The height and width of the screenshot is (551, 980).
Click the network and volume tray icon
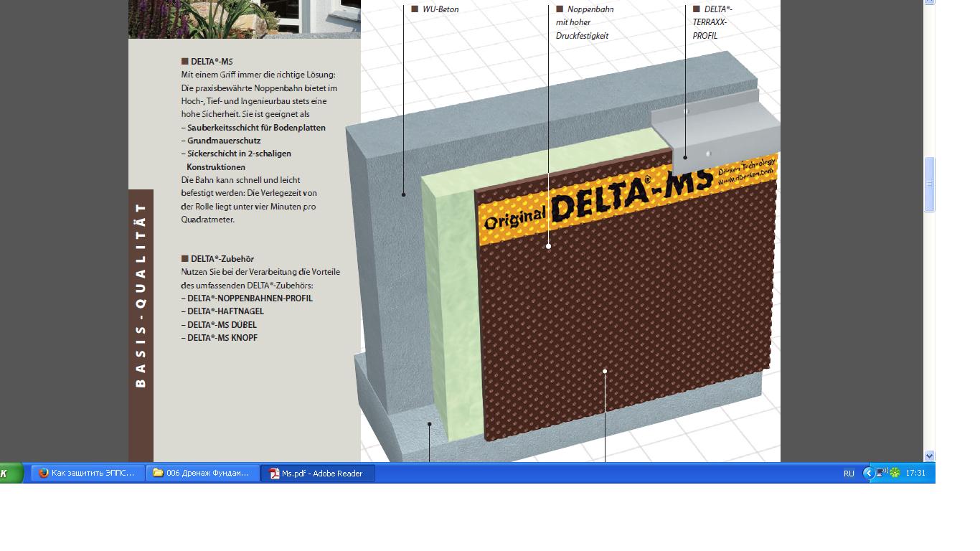click(x=882, y=473)
